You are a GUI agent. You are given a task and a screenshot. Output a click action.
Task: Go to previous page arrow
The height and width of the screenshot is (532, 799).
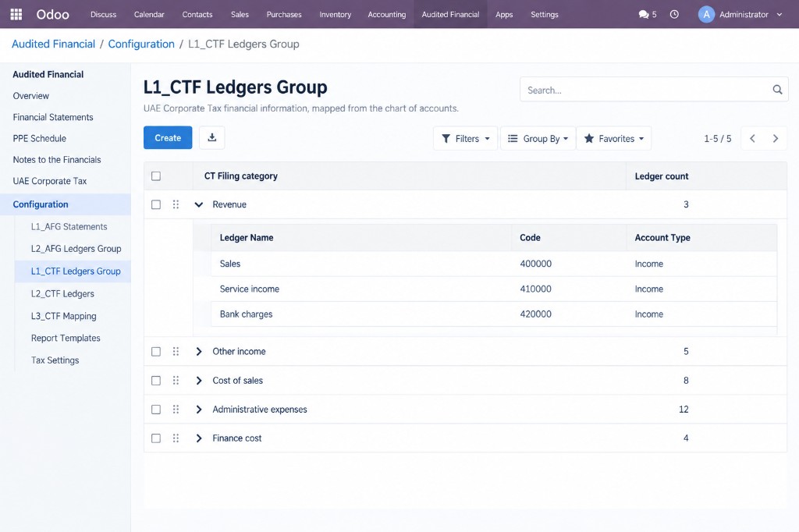(x=752, y=139)
